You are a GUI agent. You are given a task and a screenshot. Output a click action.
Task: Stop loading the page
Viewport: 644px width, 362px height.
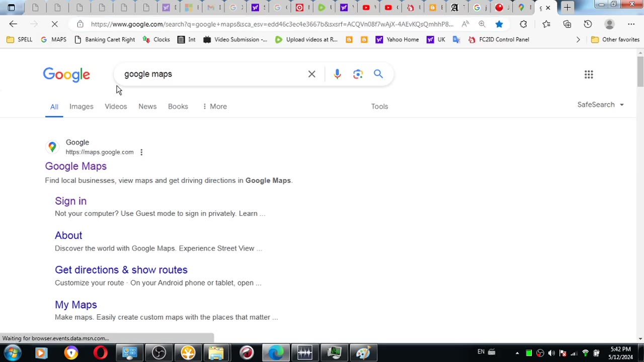coord(55,24)
